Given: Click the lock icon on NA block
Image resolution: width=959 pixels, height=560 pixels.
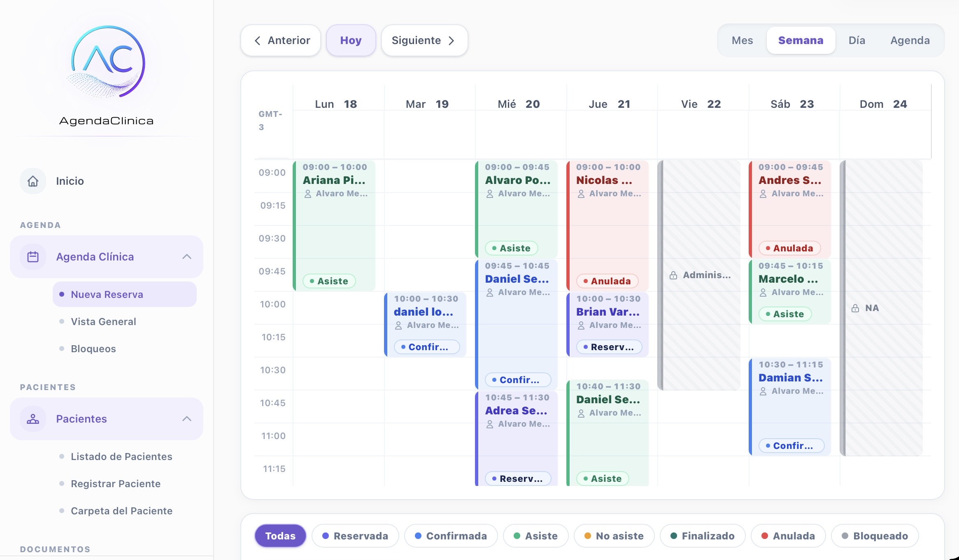Looking at the screenshot, I should click(855, 308).
